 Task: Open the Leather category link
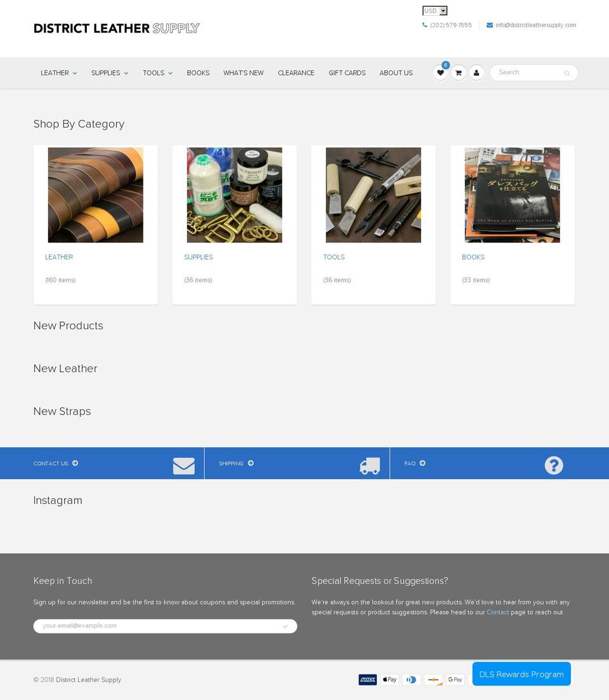coord(59,257)
